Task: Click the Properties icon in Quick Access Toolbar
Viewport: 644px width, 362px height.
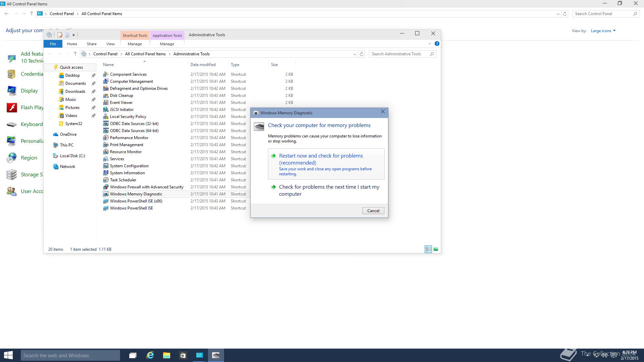Action: click(60, 35)
